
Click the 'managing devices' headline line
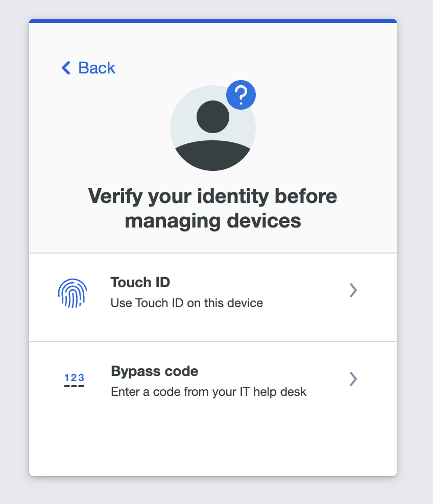212,221
